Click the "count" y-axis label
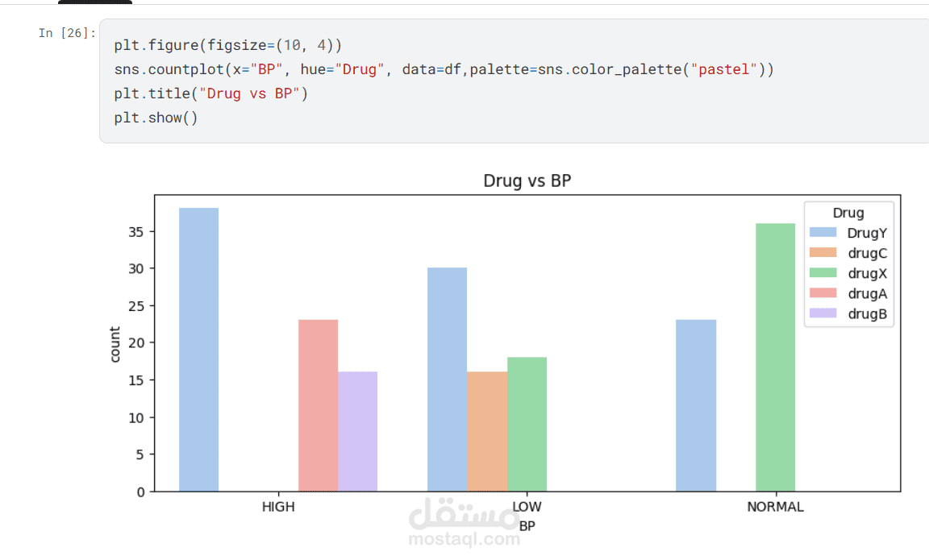This screenshot has width=929, height=560. (x=115, y=344)
